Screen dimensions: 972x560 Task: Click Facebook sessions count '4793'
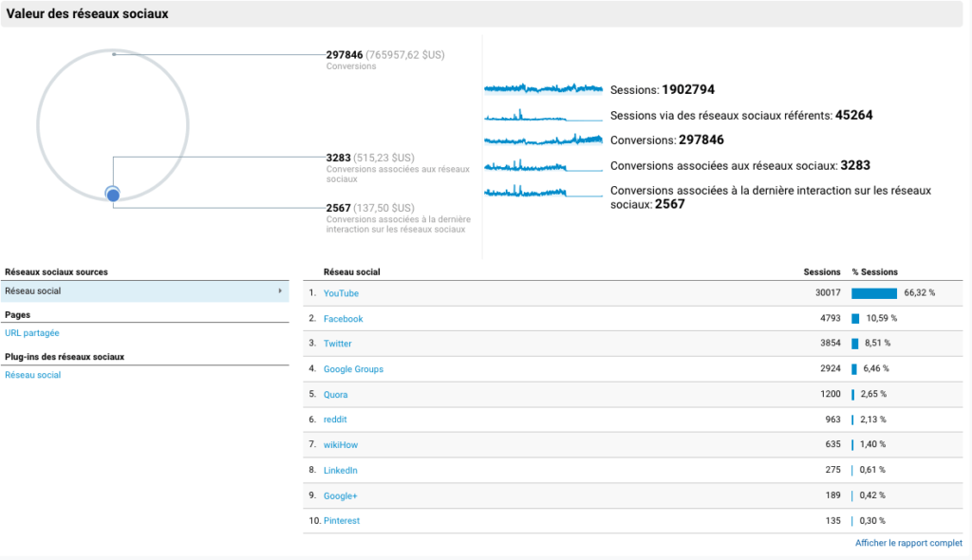pyautogui.click(x=830, y=318)
